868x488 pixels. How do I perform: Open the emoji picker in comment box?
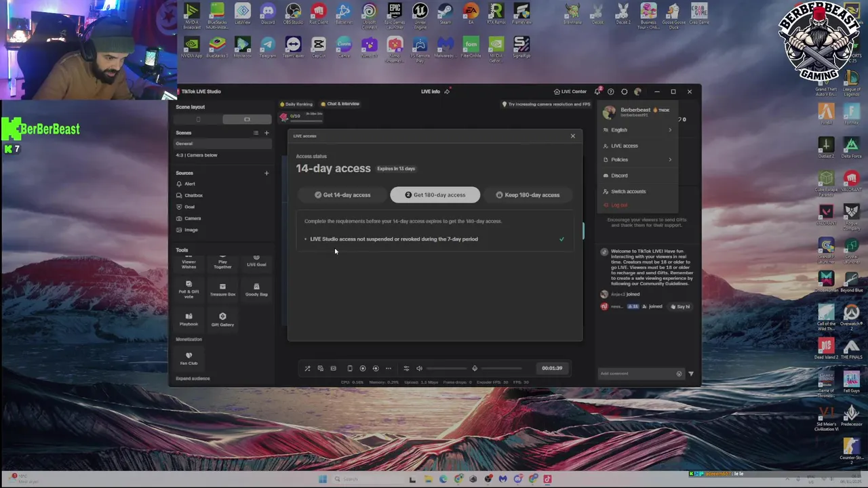[x=679, y=373]
